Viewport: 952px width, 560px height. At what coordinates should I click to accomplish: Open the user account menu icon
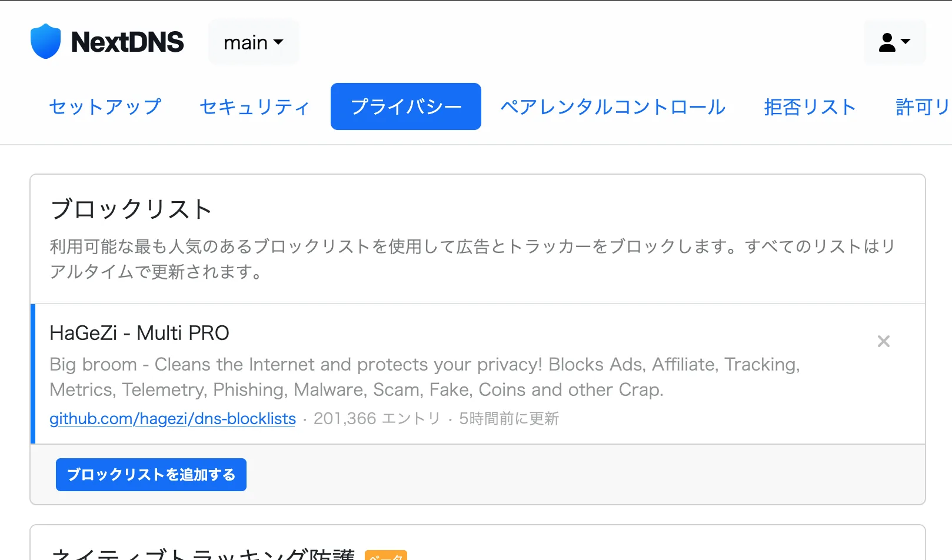[894, 42]
